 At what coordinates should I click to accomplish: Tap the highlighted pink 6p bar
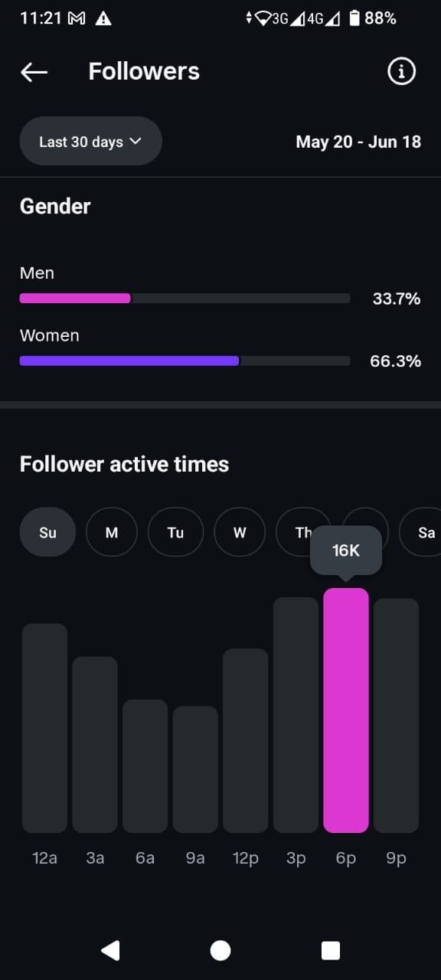(x=346, y=710)
